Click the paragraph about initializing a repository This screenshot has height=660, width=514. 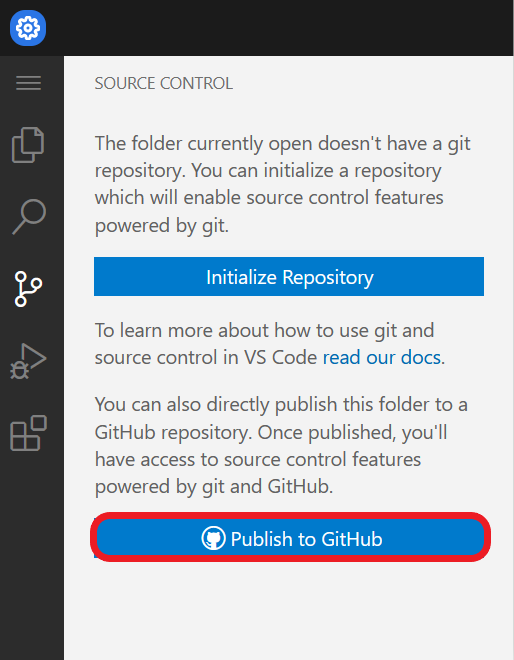[282, 184]
